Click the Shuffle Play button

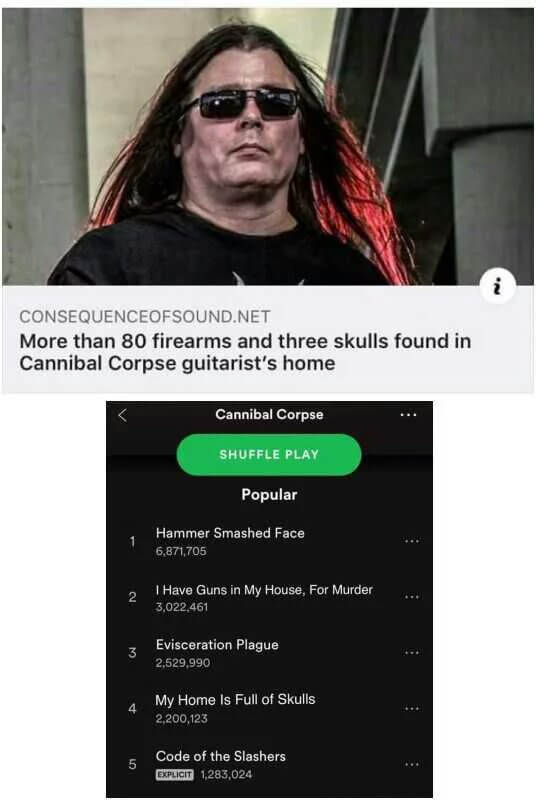(269, 455)
